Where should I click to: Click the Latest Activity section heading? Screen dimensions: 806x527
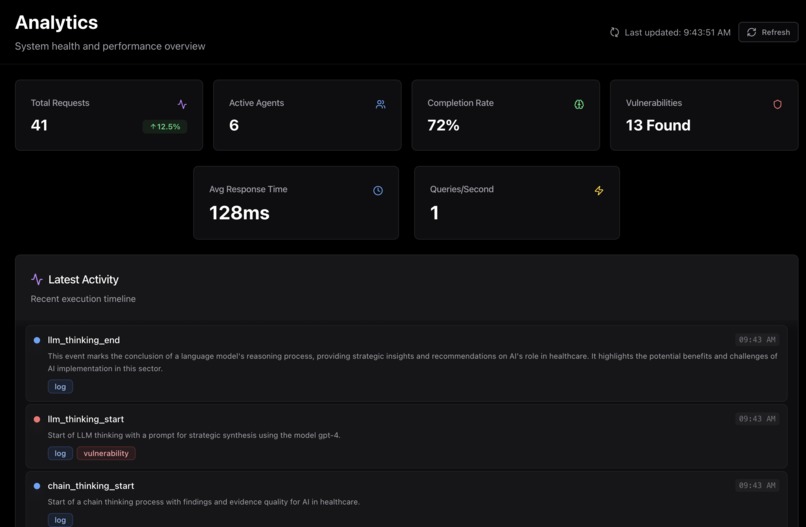[83, 279]
